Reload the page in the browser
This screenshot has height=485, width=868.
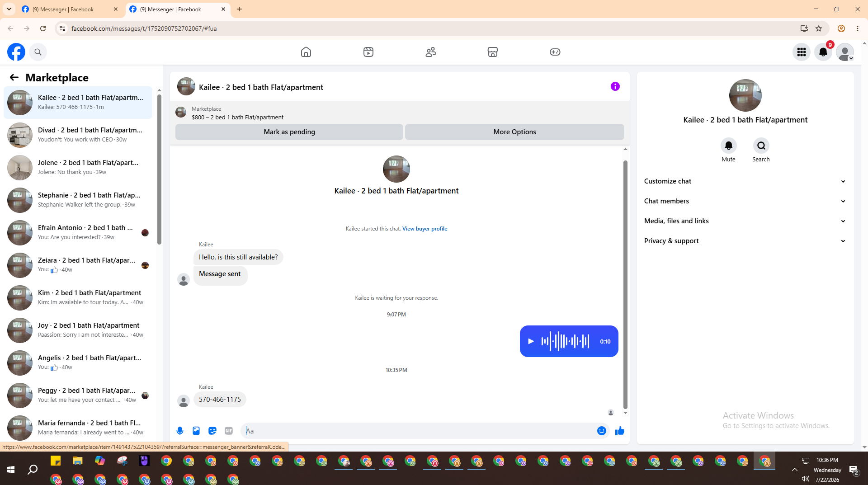tap(43, 28)
